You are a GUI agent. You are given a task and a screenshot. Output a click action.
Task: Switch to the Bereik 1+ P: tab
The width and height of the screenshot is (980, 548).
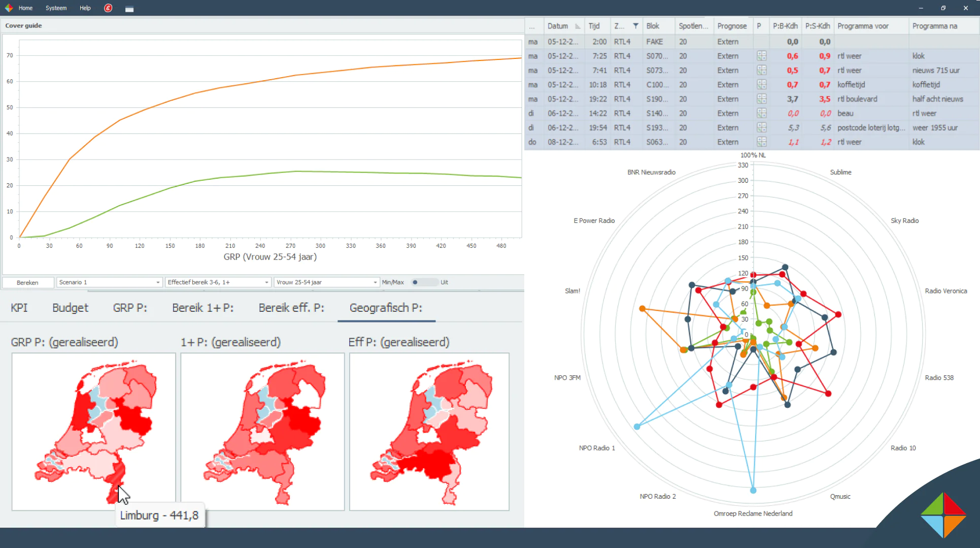203,308
